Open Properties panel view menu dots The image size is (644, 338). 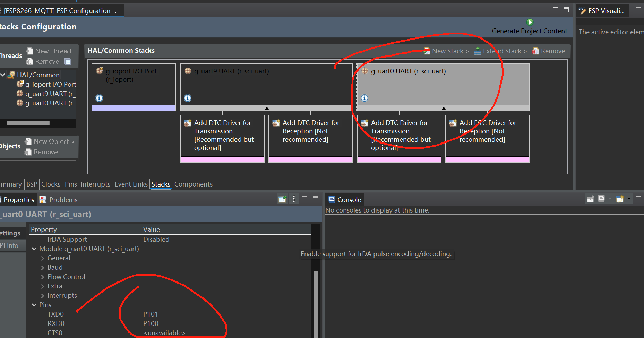click(294, 199)
